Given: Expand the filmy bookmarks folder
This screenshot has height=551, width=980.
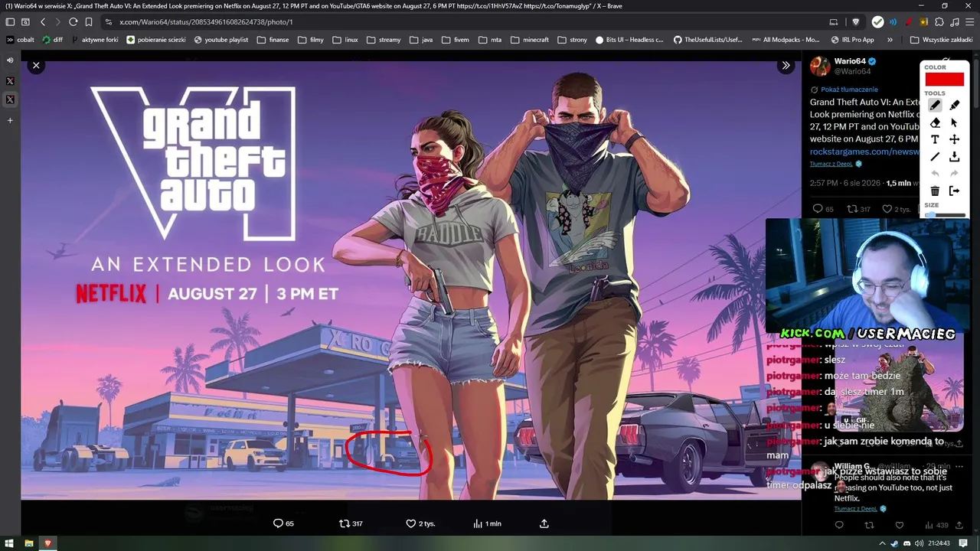Looking at the screenshot, I should click(x=311, y=40).
